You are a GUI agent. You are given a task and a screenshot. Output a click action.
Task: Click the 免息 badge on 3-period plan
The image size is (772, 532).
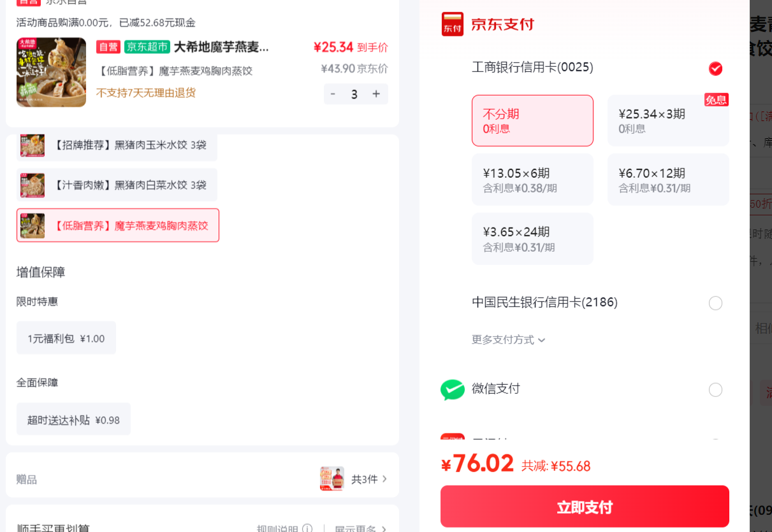pyautogui.click(x=717, y=100)
